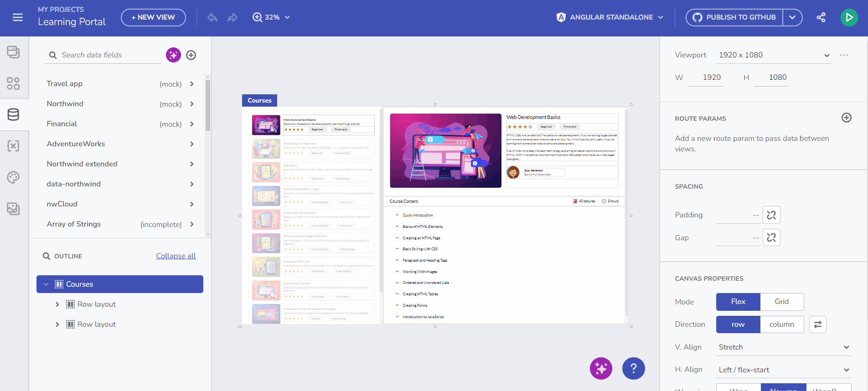Click the share icon in top bar

tap(821, 17)
